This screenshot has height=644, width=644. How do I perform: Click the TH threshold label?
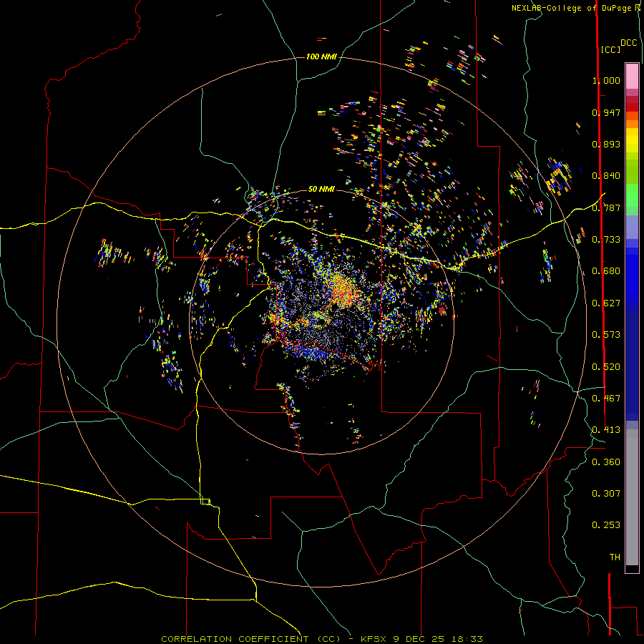[615, 557]
